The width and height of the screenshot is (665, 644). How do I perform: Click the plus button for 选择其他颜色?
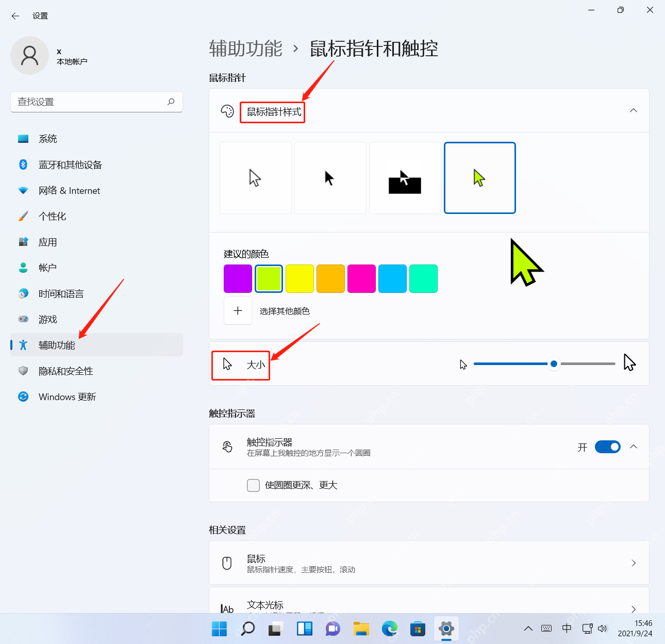coord(238,310)
